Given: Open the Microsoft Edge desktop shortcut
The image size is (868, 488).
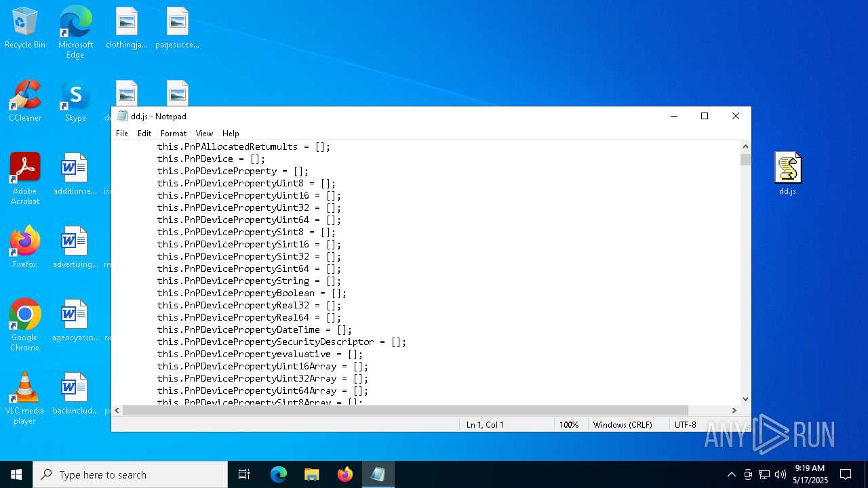Looking at the screenshot, I should pyautogui.click(x=75, y=33).
